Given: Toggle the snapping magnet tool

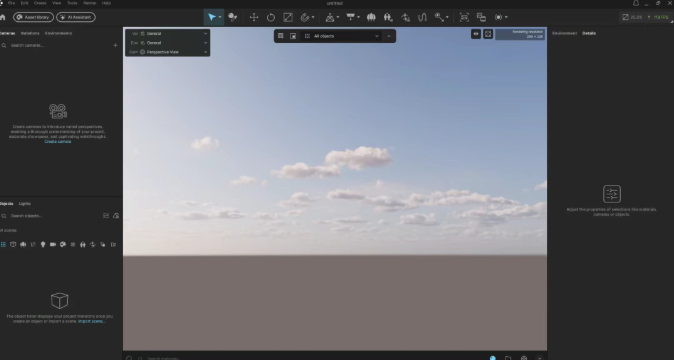Looking at the screenshot, I should (x=305, y=17).
